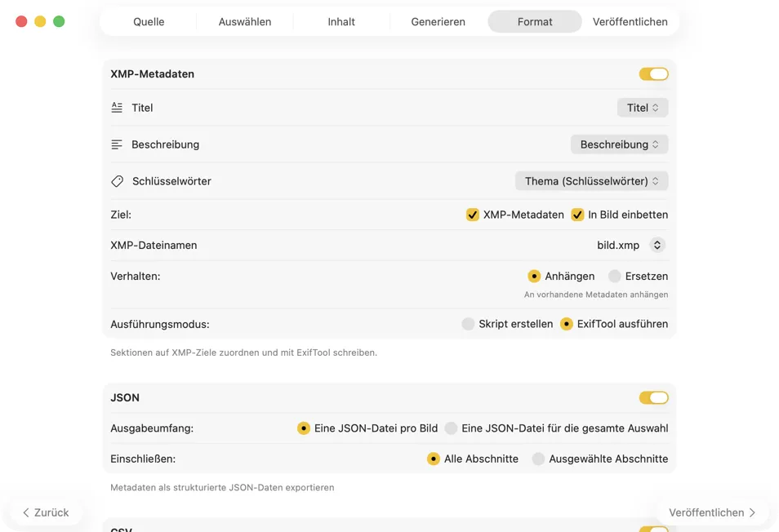Click the XMP-Dateinamen stepper arrows

coord(657,245)
